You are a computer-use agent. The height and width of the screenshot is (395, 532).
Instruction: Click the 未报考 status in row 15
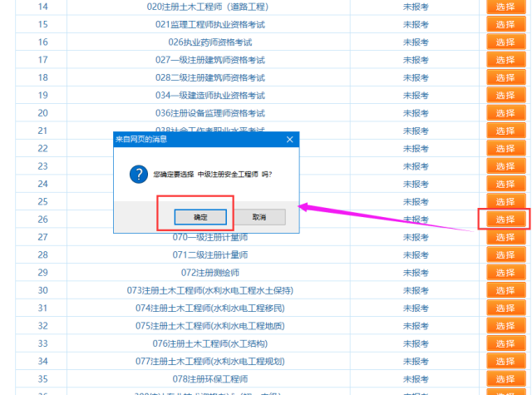click(x=416, y=24)
